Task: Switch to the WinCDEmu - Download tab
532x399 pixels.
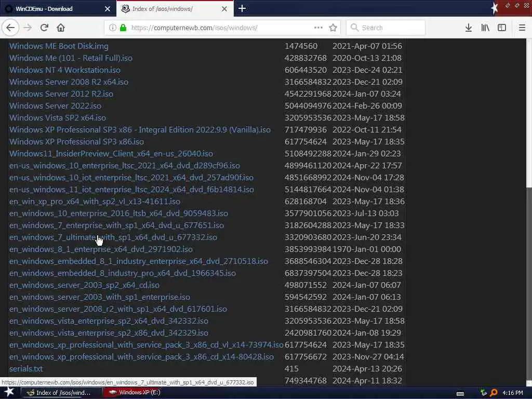Action: [58, 9]
